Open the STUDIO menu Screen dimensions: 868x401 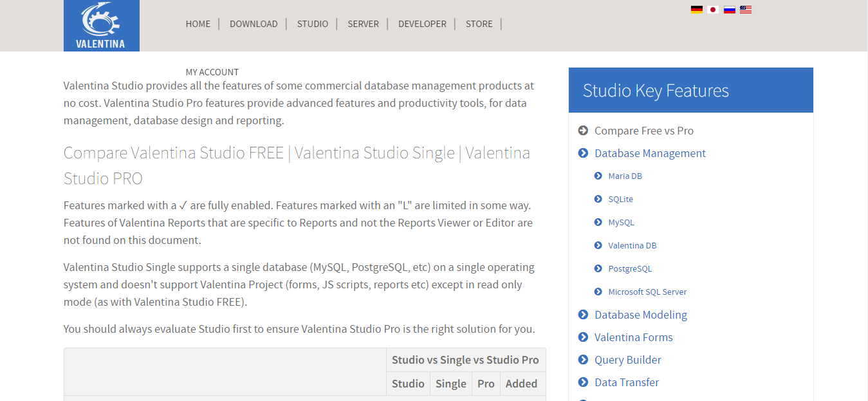coord(313,24)
